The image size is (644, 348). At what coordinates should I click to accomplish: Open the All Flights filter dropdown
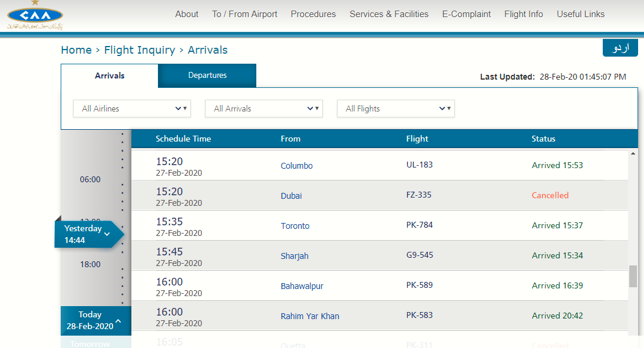pos(395,109)
